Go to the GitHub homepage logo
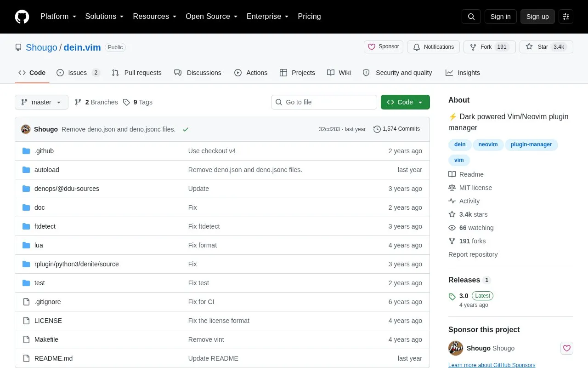Image resolution: width=588 pixels, height=368 pixels. [22, 17]
